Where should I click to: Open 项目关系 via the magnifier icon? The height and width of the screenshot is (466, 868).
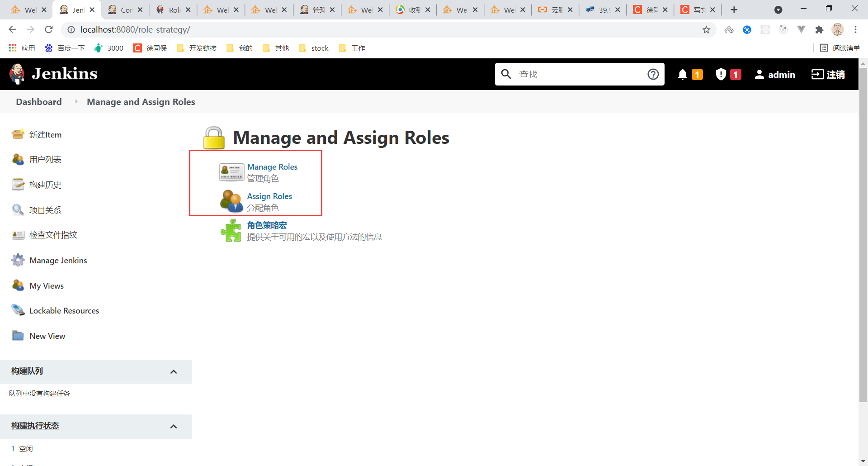[18, 209]
